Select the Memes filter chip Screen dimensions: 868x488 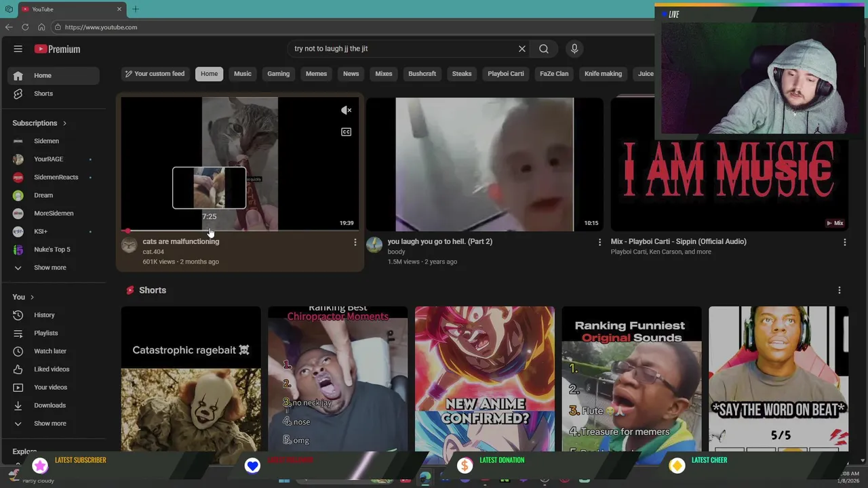316,74
